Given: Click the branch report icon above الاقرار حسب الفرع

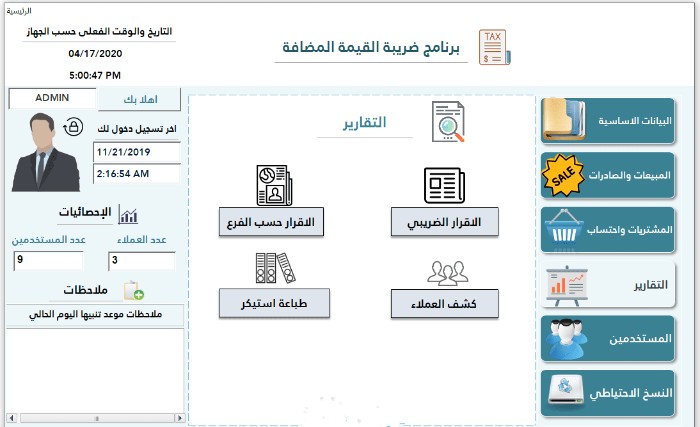Looking at the screenshot, I should tap(274, 185).
